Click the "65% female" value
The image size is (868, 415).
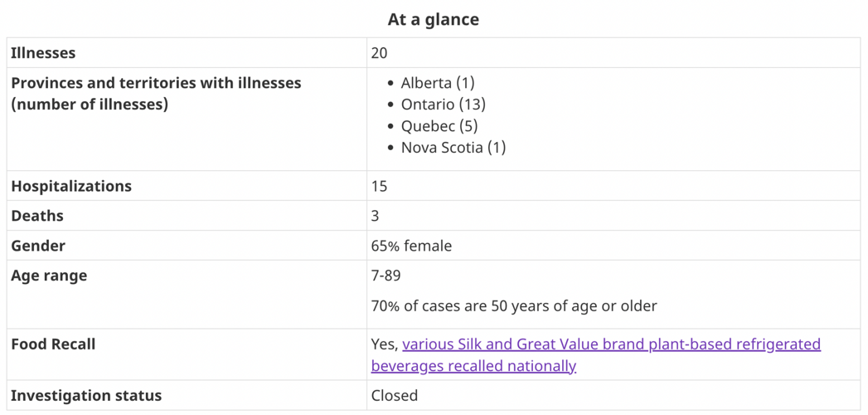411,246
